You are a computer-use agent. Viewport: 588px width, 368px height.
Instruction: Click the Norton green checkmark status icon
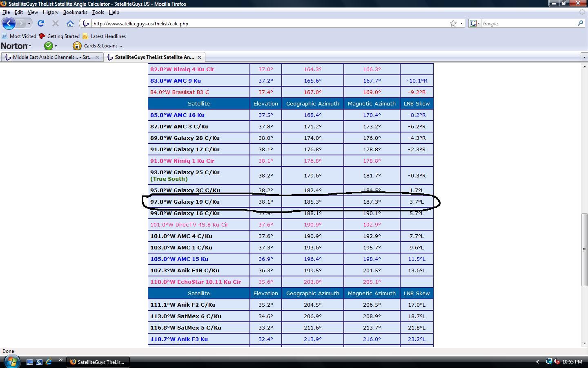(x=49, y=46)
